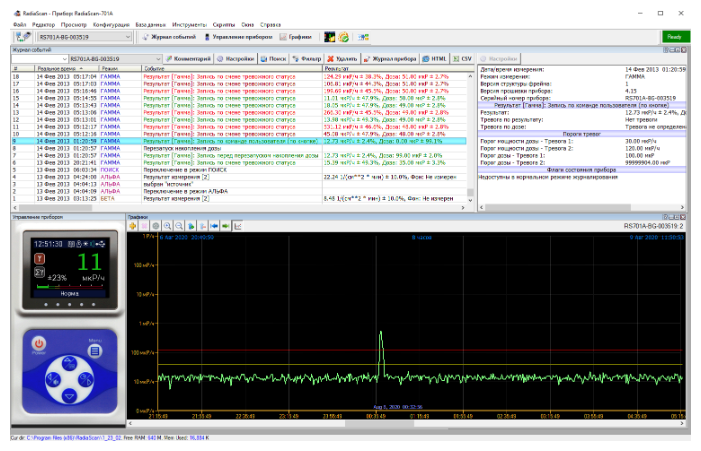Zoom in on the graph
Image resolution: width=701 pixels, height=451 pixels.
point(167,226)
